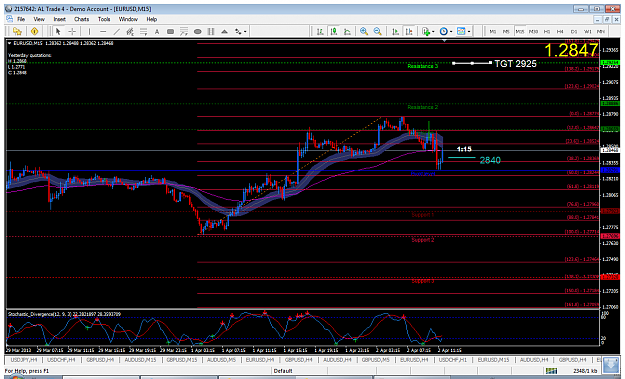The height and width of the screenshot is (379, 625).
Task: Open the Window menu
Action: coord(128,19)
